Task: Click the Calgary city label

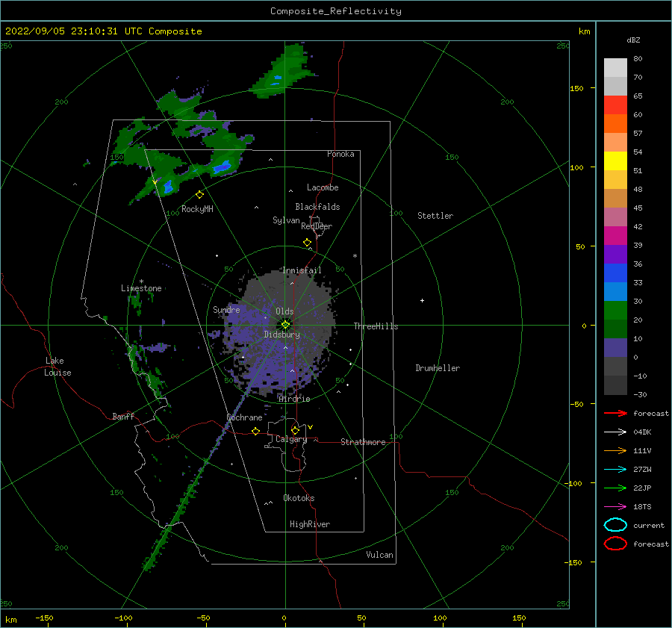Action: 291,439
